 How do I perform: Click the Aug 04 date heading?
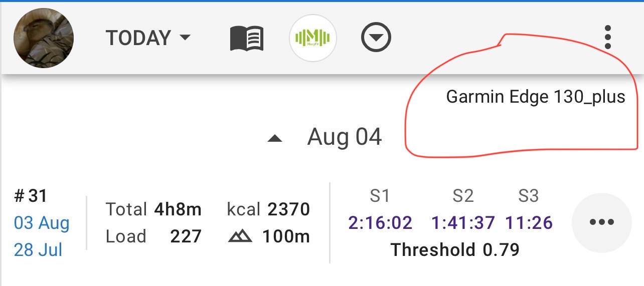click(x=345, y=137)
